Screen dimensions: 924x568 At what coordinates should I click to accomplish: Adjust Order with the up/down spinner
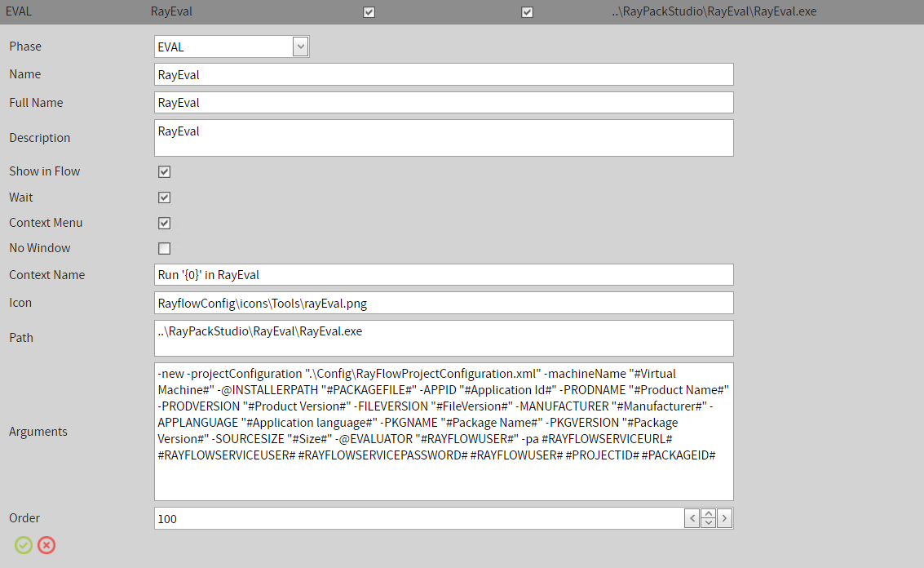tap(709, 518)
